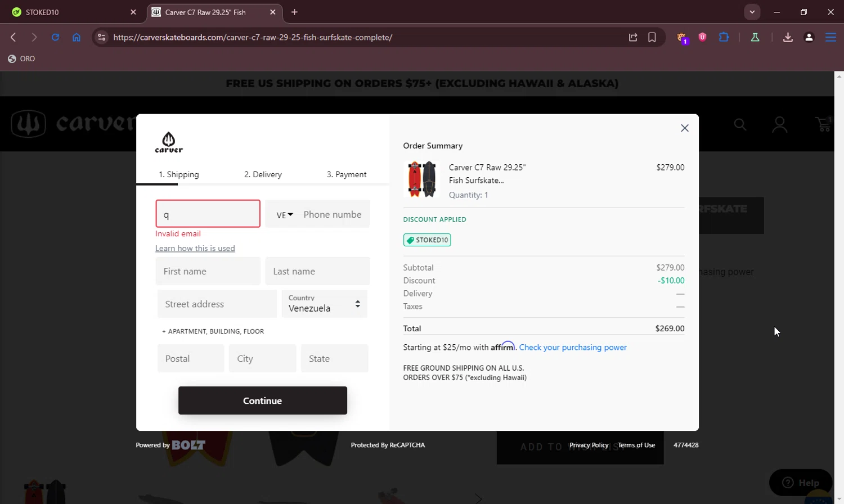Open the site account icon

[x=779, y=124]
